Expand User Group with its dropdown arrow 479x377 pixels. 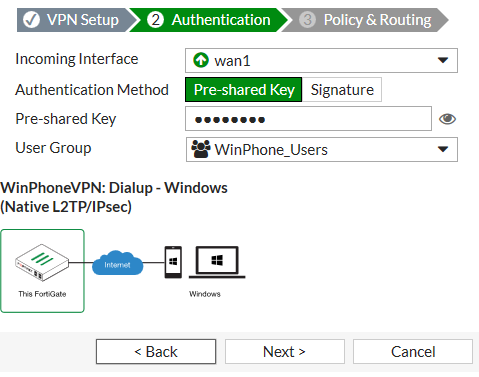(x=443, y=149)
